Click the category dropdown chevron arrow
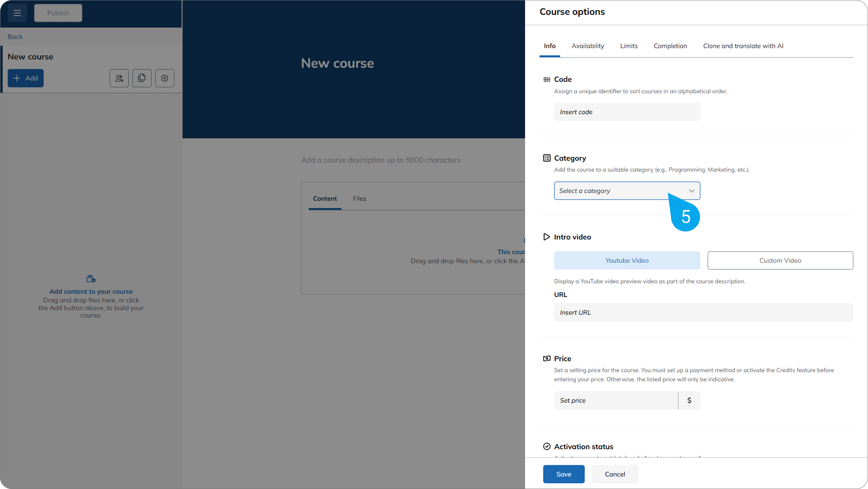 click(691, 191)
